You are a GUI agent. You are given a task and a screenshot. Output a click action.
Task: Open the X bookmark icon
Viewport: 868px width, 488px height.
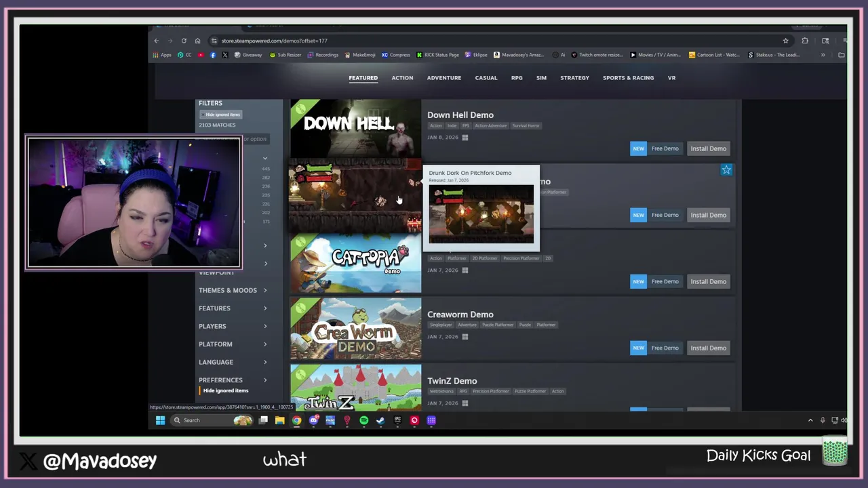(224, 55)
